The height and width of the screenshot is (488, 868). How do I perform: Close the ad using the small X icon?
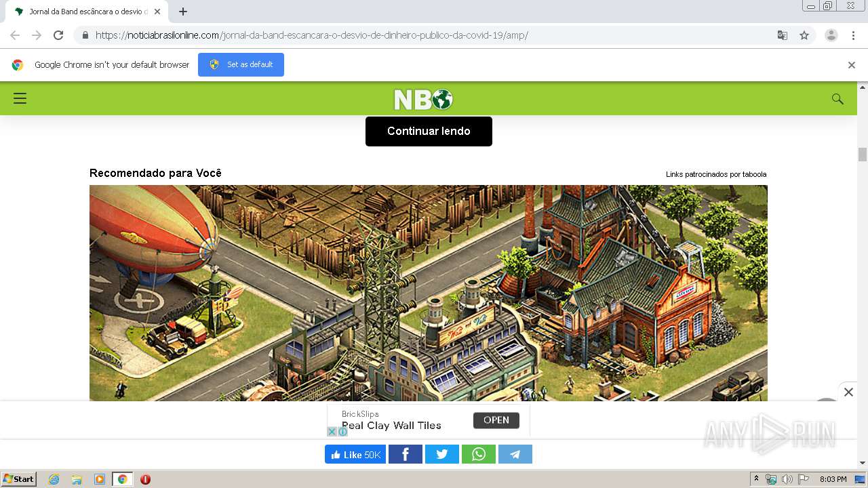[332, 432]
